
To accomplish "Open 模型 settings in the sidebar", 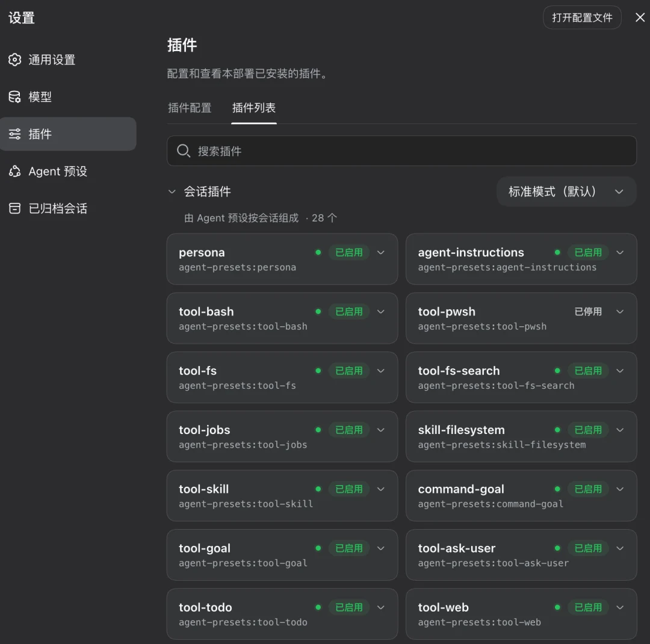I will coord(68,97).
